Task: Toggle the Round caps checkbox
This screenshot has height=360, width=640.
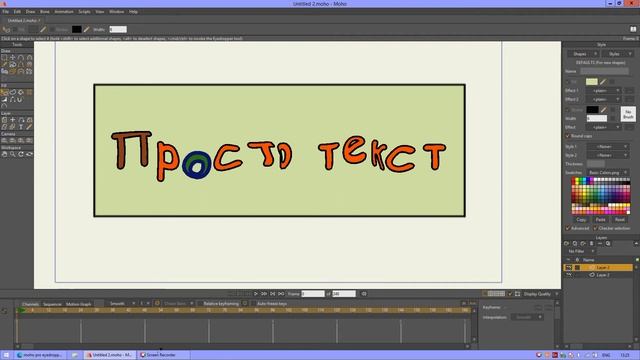Action: (x=567, y=136)
